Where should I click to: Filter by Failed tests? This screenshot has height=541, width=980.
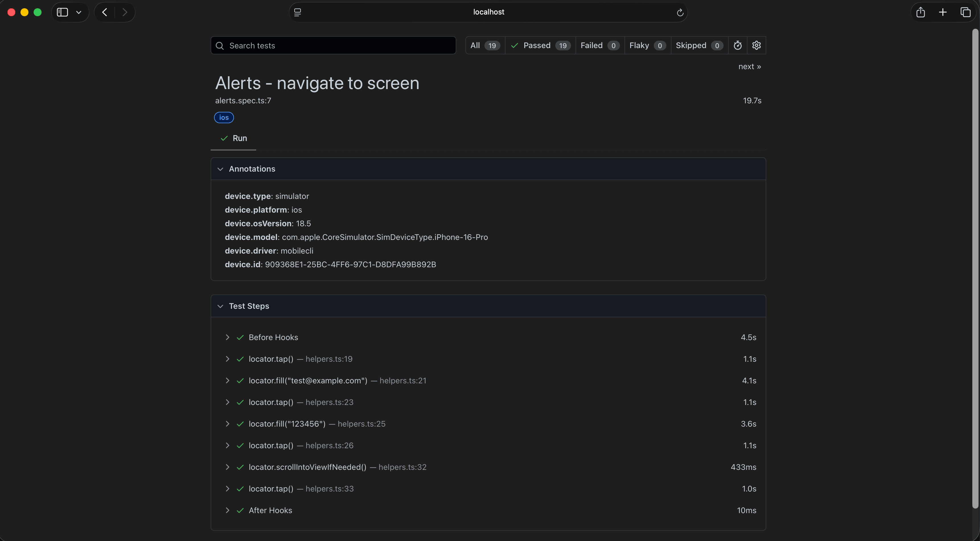[600, 45]
